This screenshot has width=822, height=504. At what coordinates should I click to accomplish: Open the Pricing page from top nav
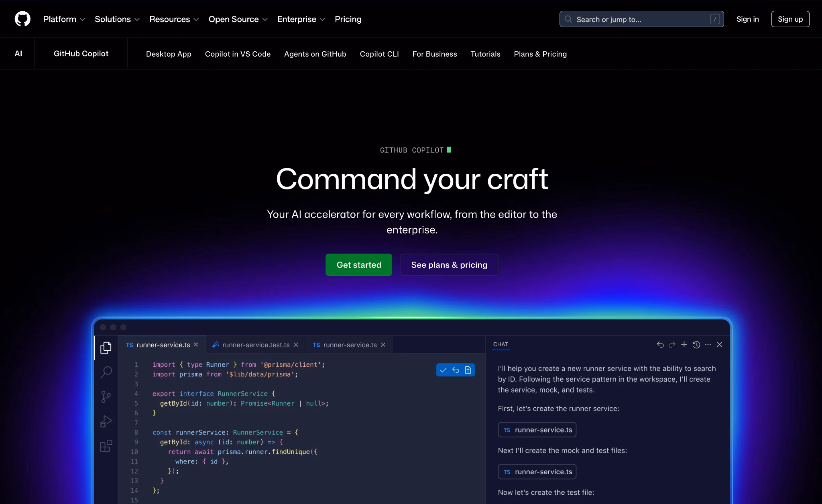348,19
